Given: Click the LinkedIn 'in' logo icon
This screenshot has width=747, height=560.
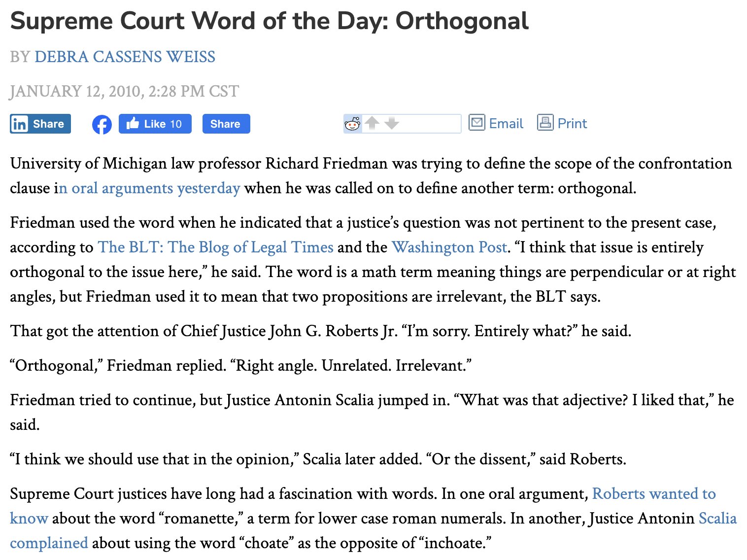Looking at the screenshot, I should (x=20, y=124).
